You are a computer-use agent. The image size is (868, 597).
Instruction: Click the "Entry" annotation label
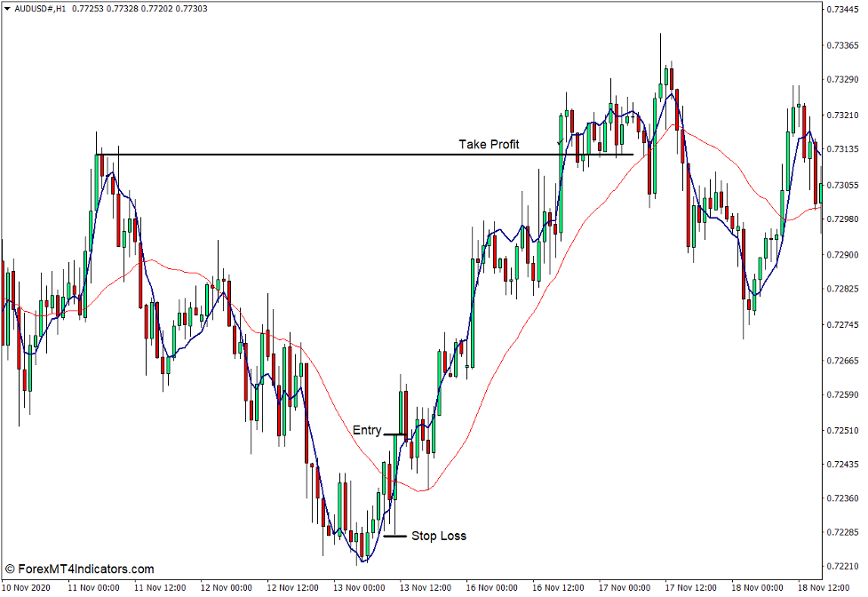366,430
